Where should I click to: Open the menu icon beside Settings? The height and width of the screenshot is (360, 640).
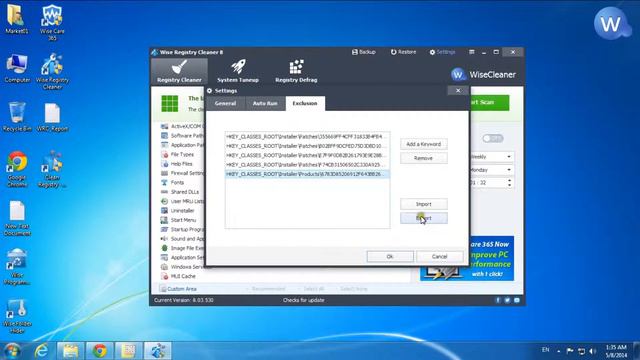[472, 52]
